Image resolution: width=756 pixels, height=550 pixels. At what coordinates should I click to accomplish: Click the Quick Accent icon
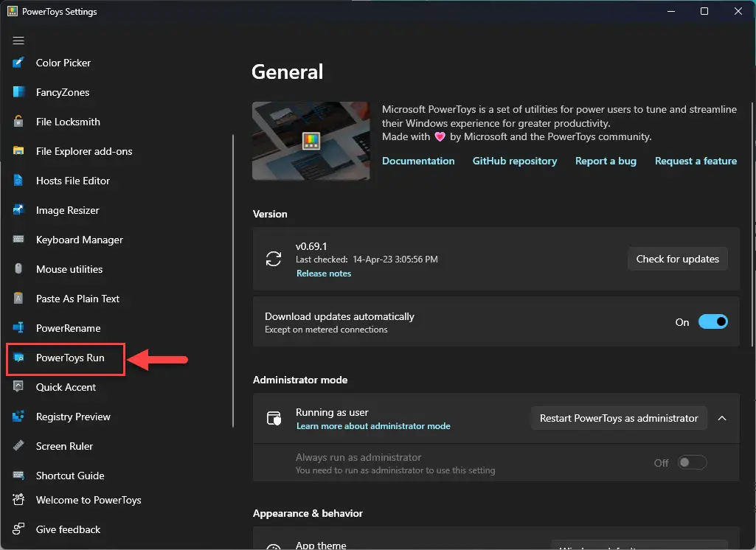coord(18,387)
